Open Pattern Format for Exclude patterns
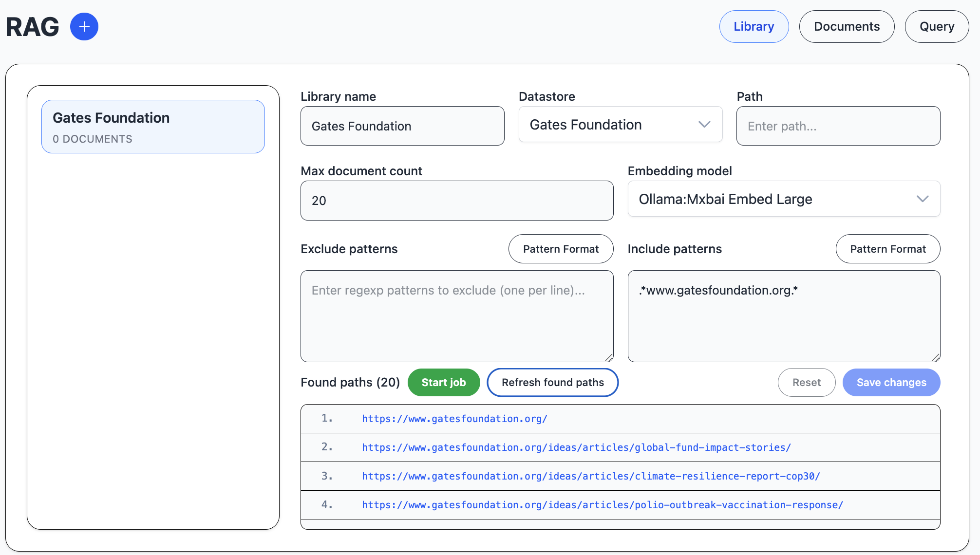The width and height of the screenshot is (980, 555). pyautogui.click(x=561, y=249)
